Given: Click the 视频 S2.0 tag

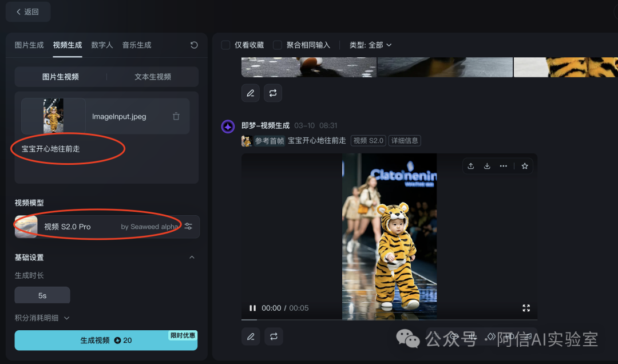Looking at the screenshot, I should tap(368, 141).
